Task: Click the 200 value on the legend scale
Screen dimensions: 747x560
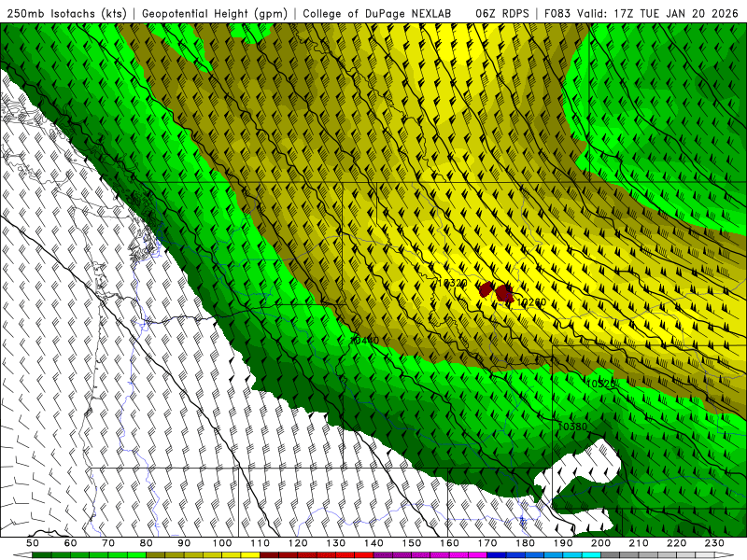Action: tap(601, 543)
